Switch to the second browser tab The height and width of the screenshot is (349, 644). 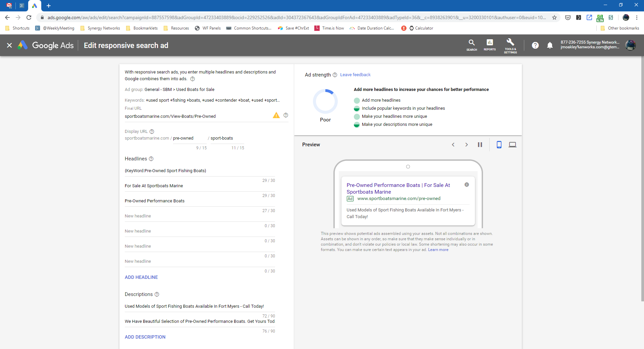pyautogui.click(x=22, y=6)
